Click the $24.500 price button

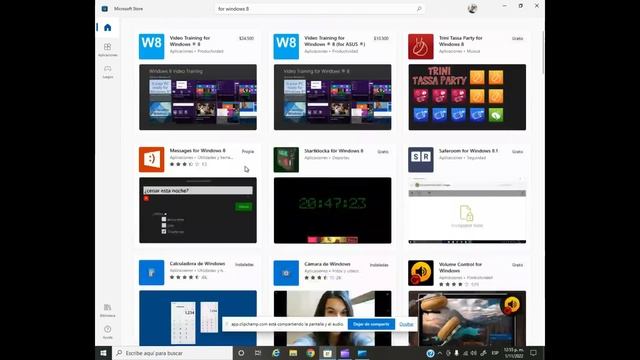pos(246,38)
